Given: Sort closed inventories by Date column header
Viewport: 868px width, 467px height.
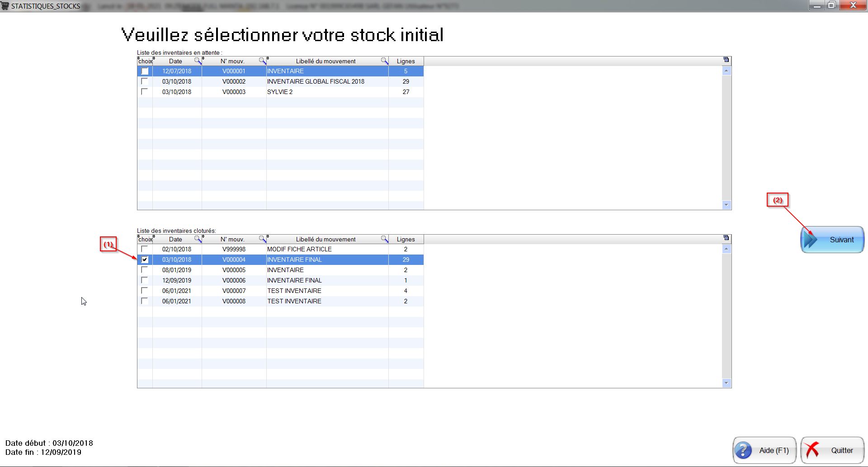Looking at the screenshot, I should [175, 239].
